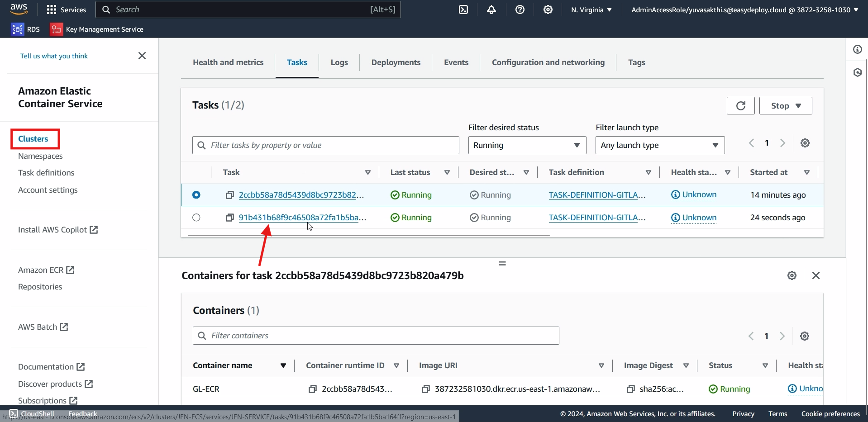Open Key Management Service shortcut
Viewport: 868px width, 422px height.
tap(97, 29)
